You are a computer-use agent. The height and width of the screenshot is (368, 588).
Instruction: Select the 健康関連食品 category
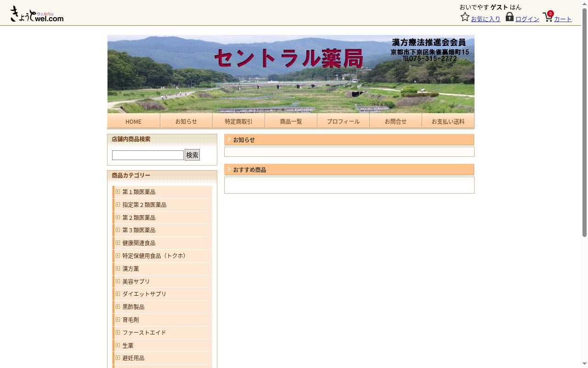point(162,243)
